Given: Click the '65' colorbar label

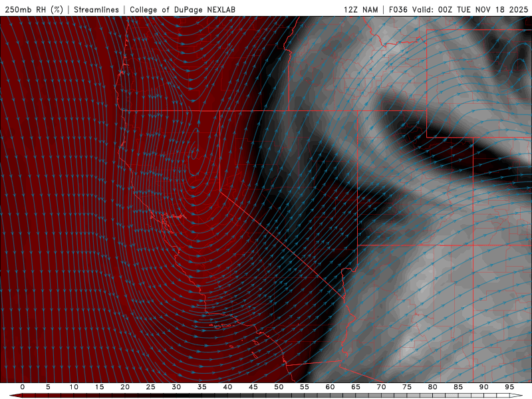Looking at the screenshot, I should (x=356, y=387).
